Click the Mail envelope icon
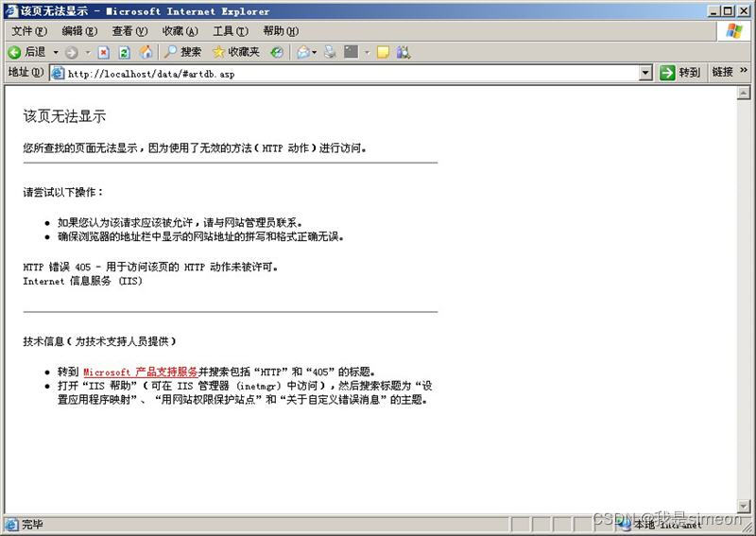The width and height of the screenshot is (756, 536). [303, 52]
